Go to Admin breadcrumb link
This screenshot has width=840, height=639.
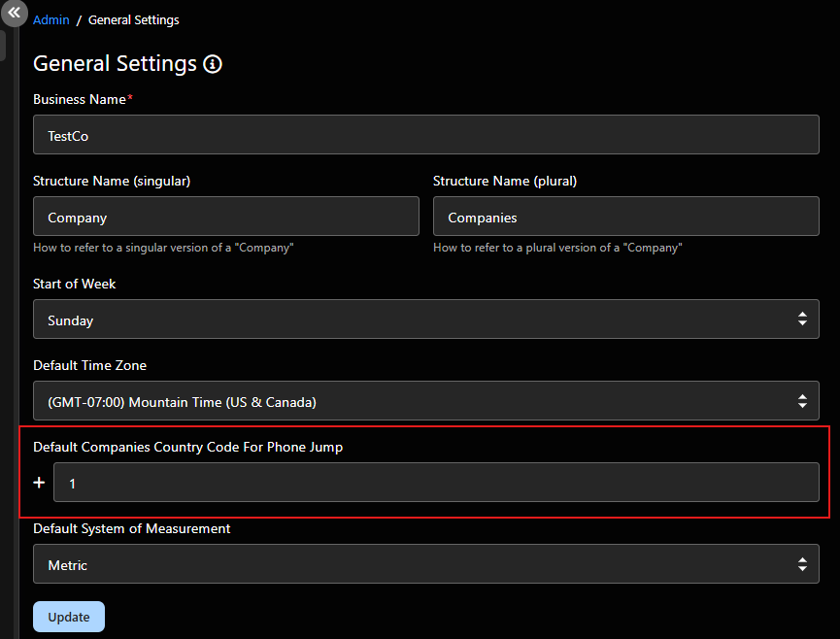(50, 20)
